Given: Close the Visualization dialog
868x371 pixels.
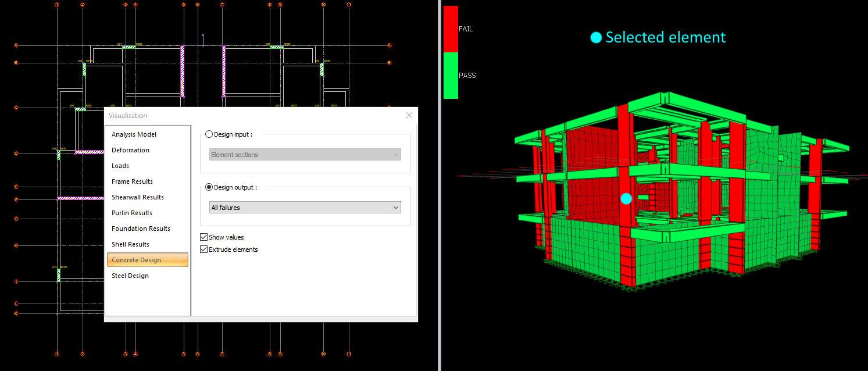Looking at the screenshot, I should [x=409, y=115].
